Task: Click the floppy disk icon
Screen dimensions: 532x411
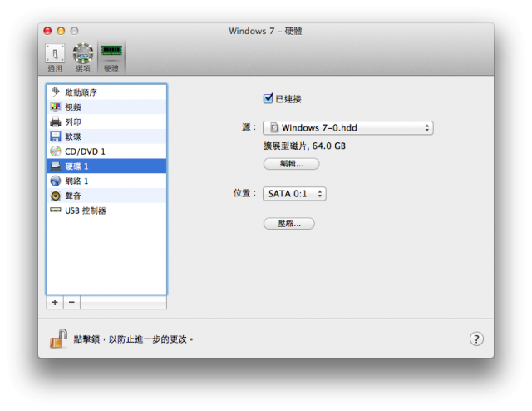Action: (x=56, y=136)
